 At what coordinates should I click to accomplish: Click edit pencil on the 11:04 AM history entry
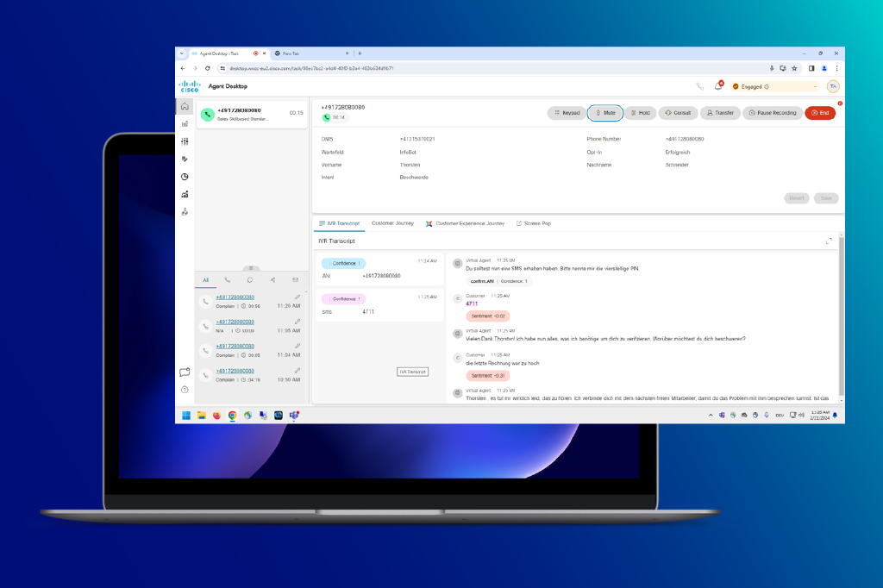(x=297, y=346)
